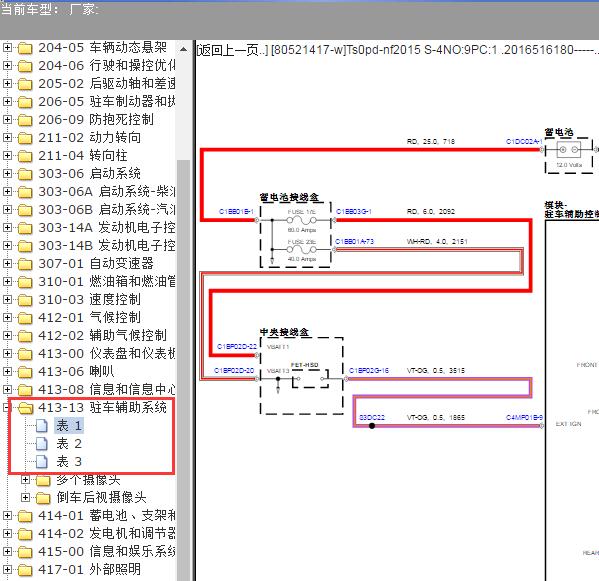Click connector label C1BP02G-16

(369, 371)
